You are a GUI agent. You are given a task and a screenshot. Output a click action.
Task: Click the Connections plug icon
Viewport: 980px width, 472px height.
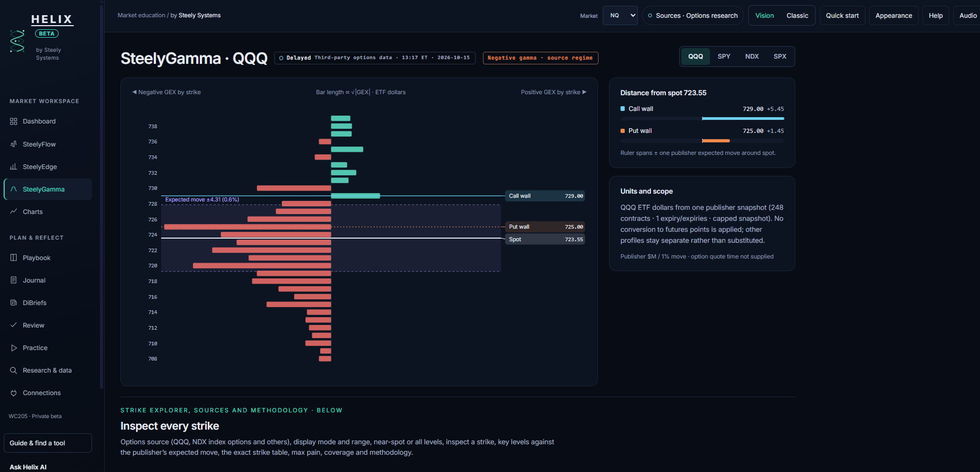point(14,392)
